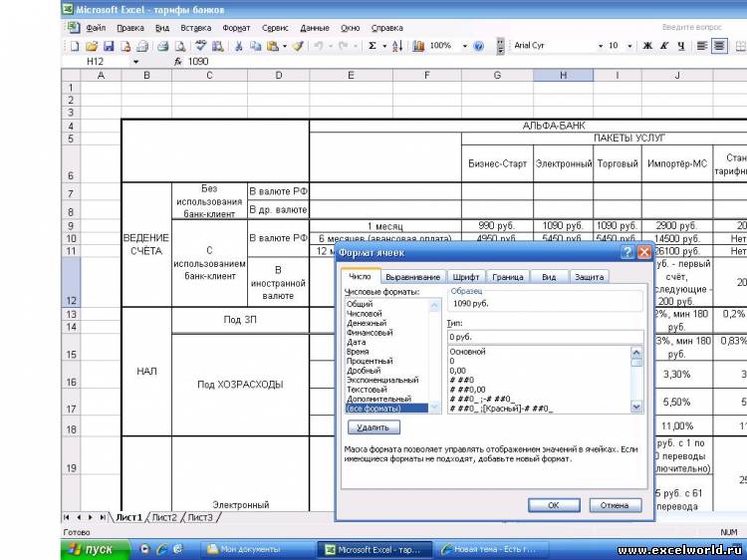Open the Name Box dropdown next to H12

pyautogui.click(x=135, y=62)
